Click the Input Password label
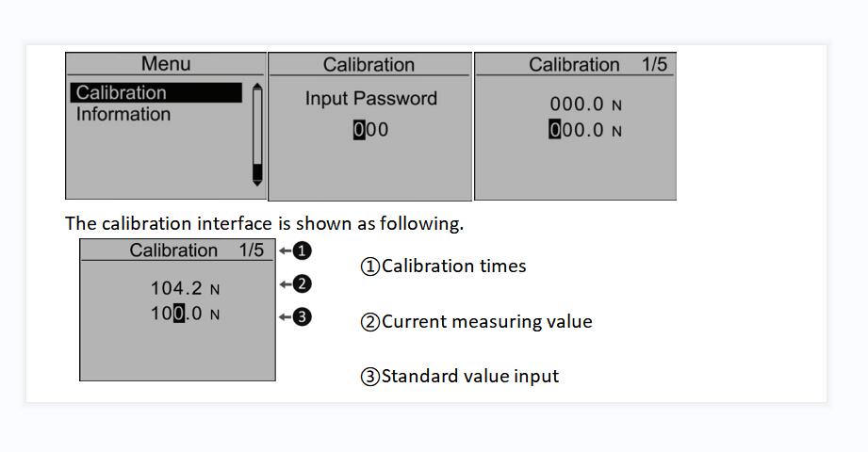Viewport: 868px width, 452px height. (371, 99)
